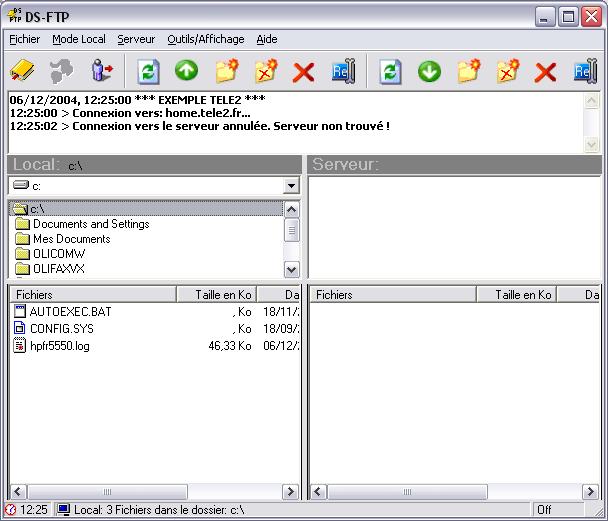Create a new folder on server

469,71
